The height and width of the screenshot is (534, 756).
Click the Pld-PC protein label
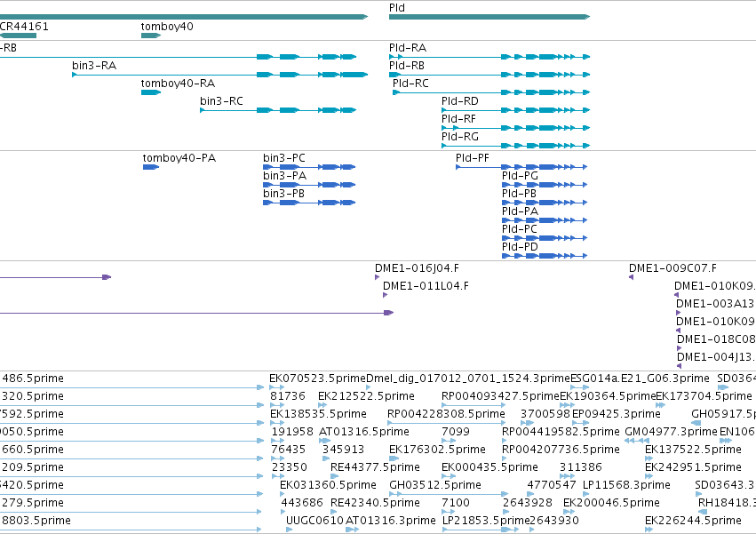(x=520, y=229)
